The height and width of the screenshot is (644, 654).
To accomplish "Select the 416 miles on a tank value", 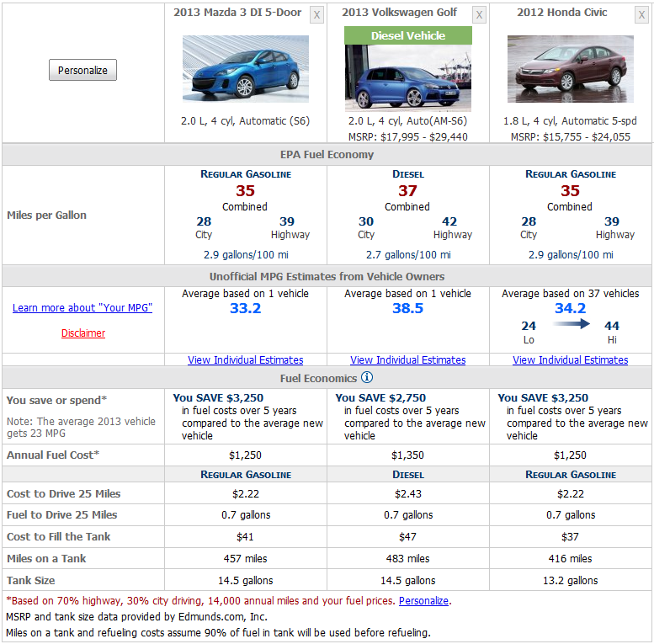I will pyautogui.click(x=570, y=558).
